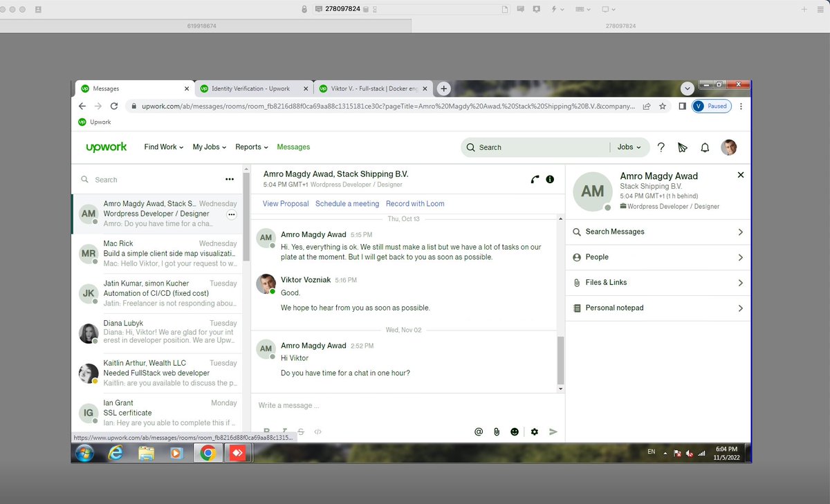Click Paused profile button in Chrome
The width and height of the screenshot is (830, 504).
(x=712, y=106)
